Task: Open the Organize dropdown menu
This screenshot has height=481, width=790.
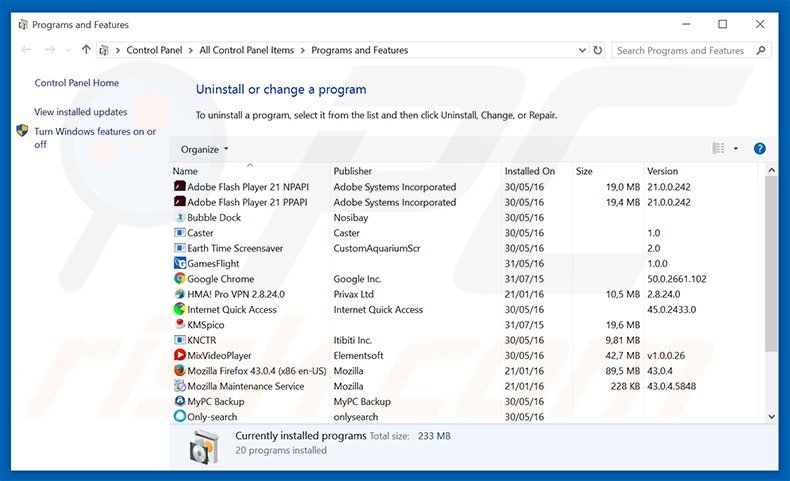Action: tap(205, 150)
